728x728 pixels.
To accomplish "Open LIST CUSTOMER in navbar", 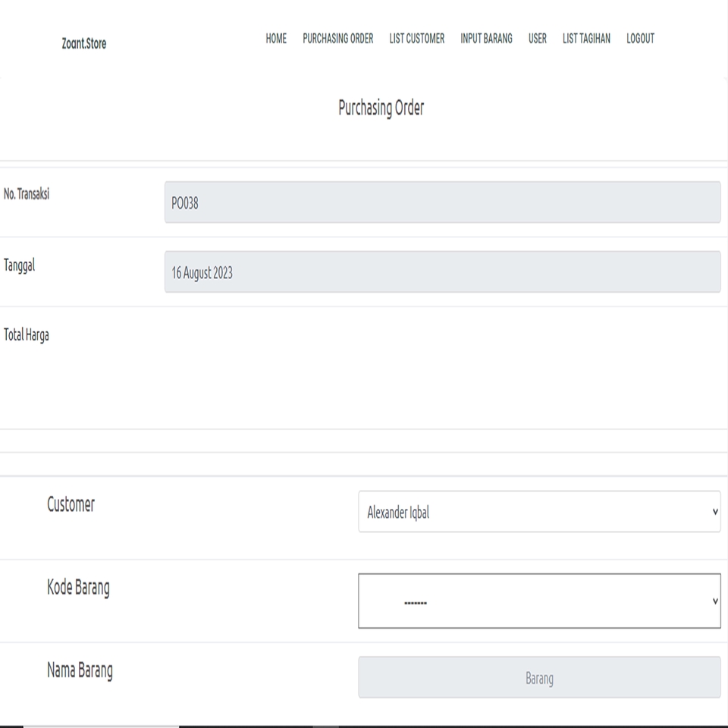I will [417, 39].
